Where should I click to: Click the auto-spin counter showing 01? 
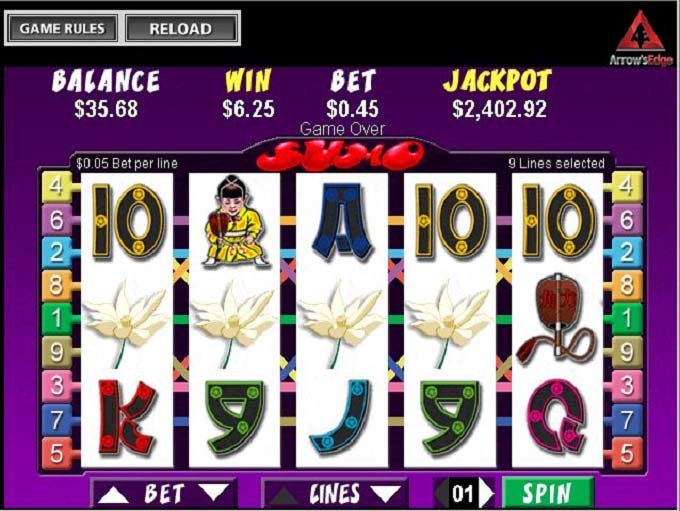click(x=462, y=493)
